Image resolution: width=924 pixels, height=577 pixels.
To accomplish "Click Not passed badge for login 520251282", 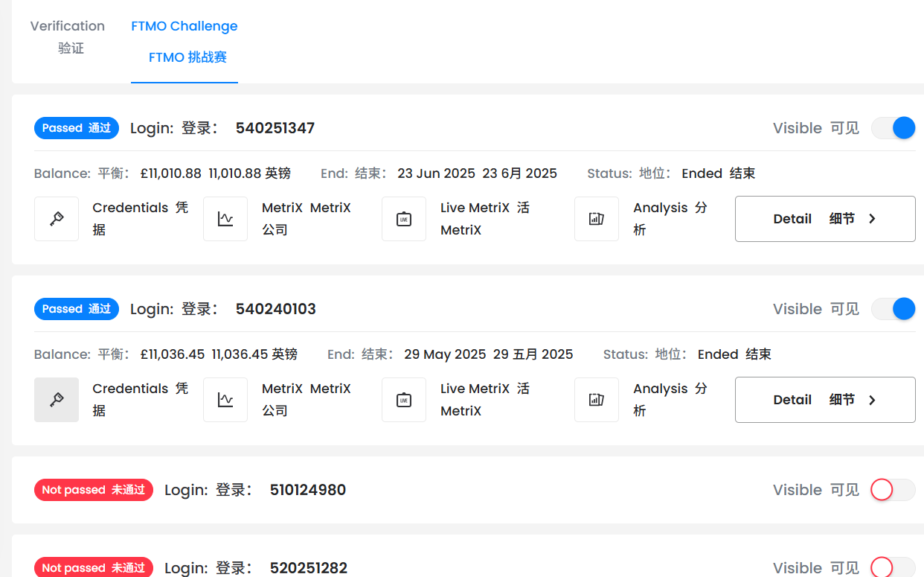I will (94, 567).
